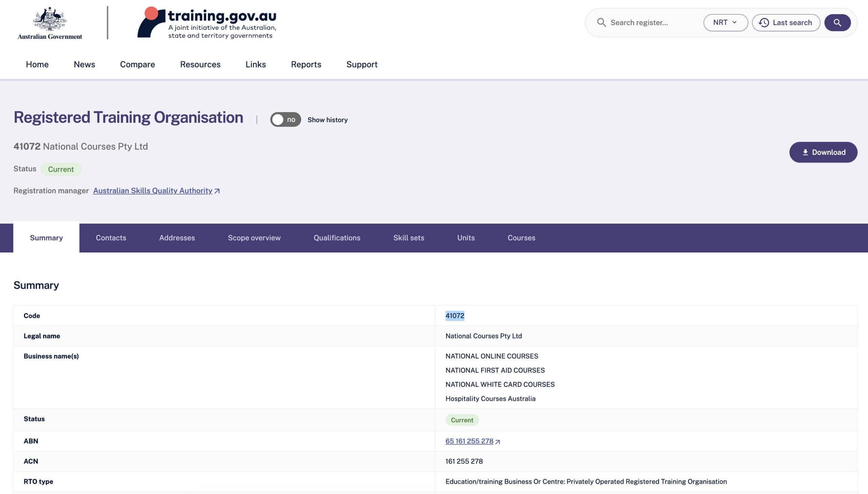Open the training.gov.au home logo

coord(207,23)
